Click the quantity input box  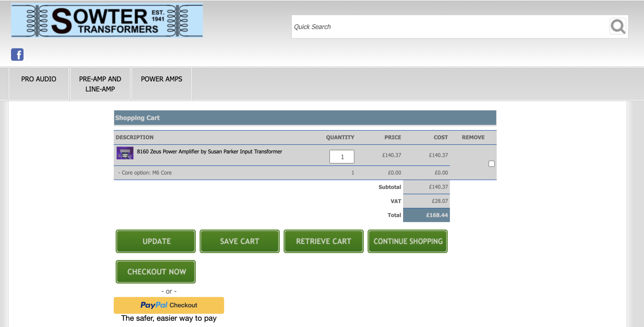pyautogui.click(x=342, y=157)
